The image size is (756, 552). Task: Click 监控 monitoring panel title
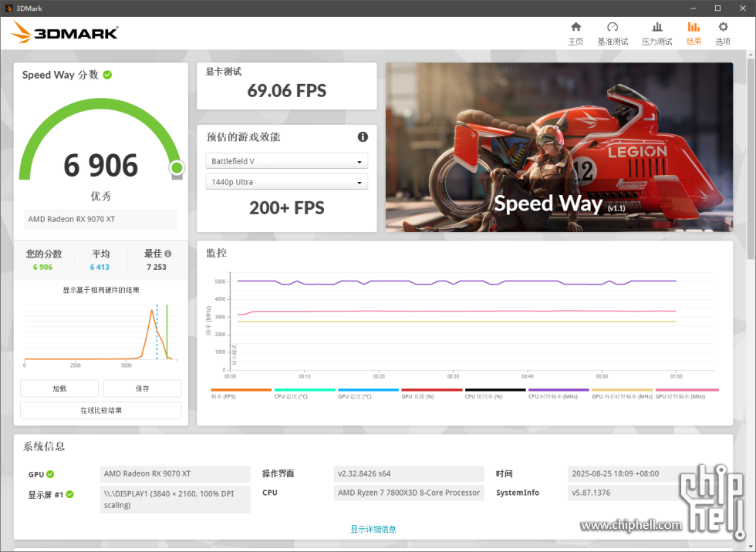tap(217, 253)
